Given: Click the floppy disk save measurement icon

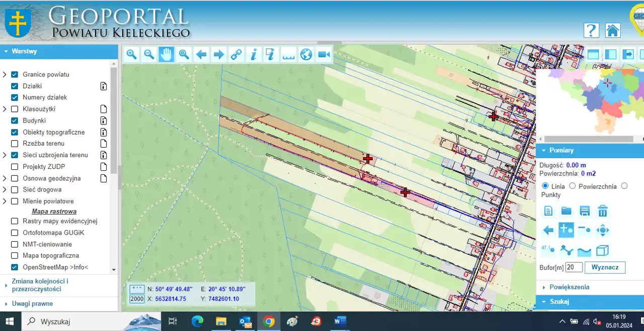Looking at the screenshot, I should [x=584, y=211].
